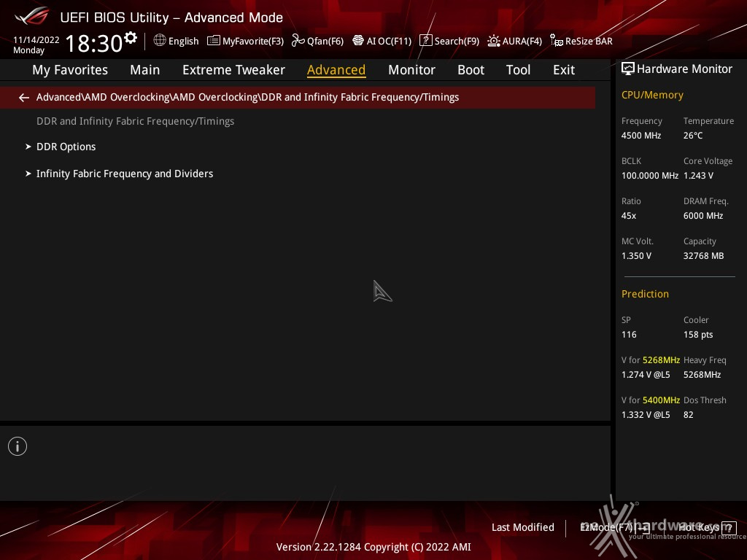Viewport: 747px width, 560px height.
Task: Click the ReSize BAR icon
Action: (557, 41)
